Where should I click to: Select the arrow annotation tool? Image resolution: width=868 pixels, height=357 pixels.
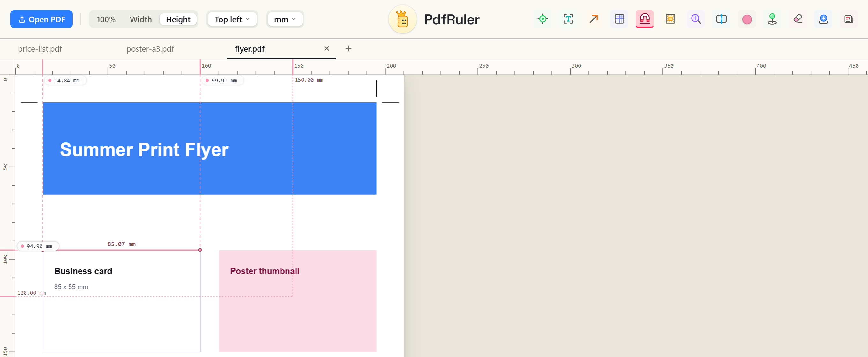click(594, 19)
